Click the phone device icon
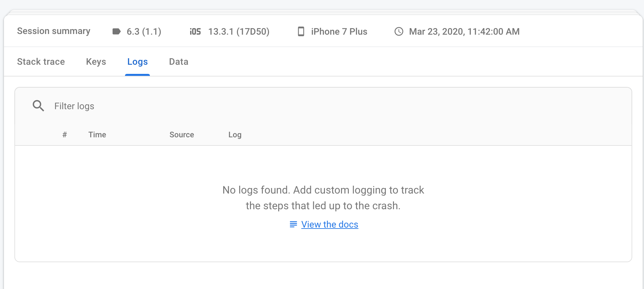644x289 pixels. point(301,31)
